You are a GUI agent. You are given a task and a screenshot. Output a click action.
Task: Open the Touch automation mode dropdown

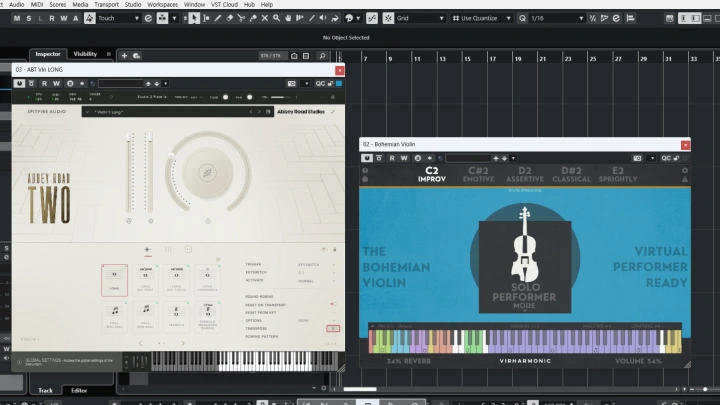(x=118, y=18)
